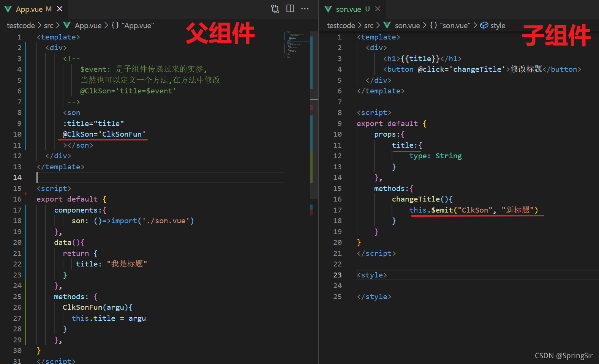Click export default { in son.vue
The height and width of the screenshot is (364, 599).
(392, 123)
